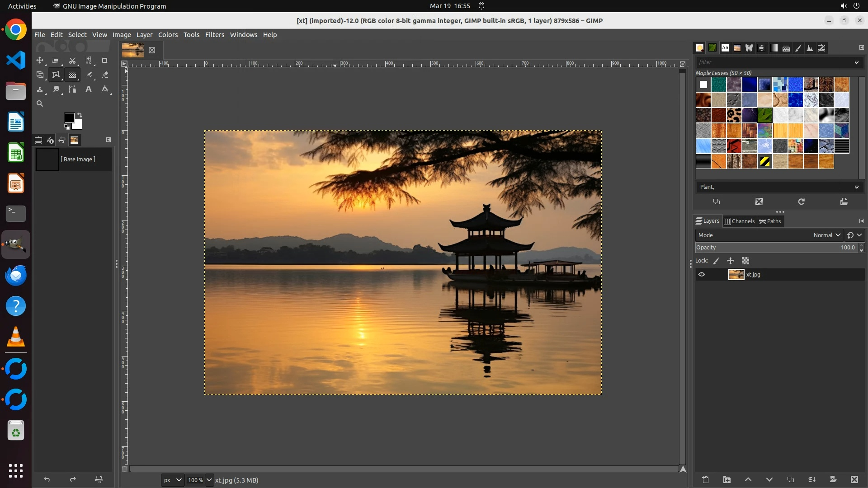Image resolution: width=868 pixels, height=488 pixels.
Task: Select the Clone stamp tool
Action: point(40,89)
